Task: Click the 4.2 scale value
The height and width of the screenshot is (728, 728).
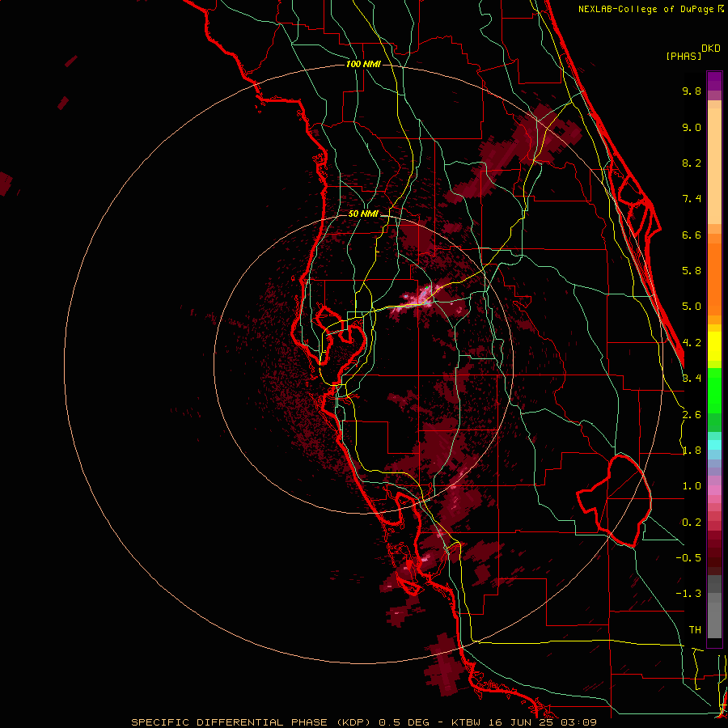Action: click(x=692, y=343)
